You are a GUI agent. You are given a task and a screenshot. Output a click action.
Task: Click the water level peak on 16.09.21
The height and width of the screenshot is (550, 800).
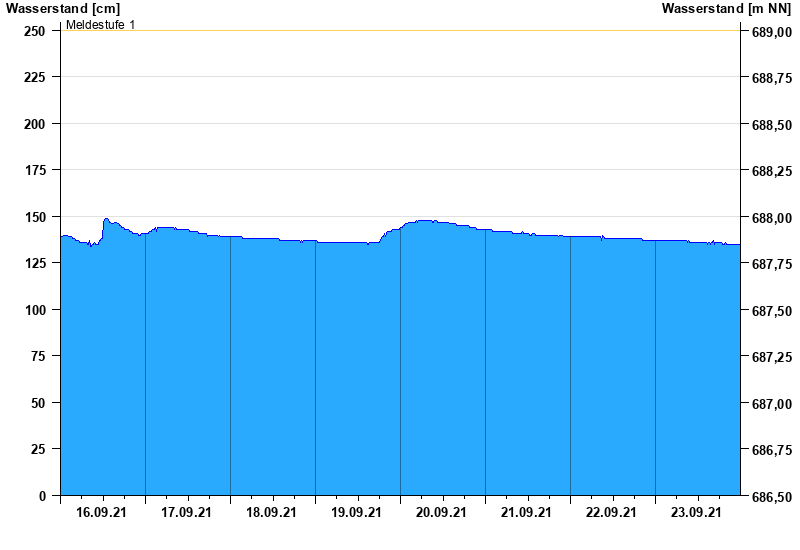106,219
